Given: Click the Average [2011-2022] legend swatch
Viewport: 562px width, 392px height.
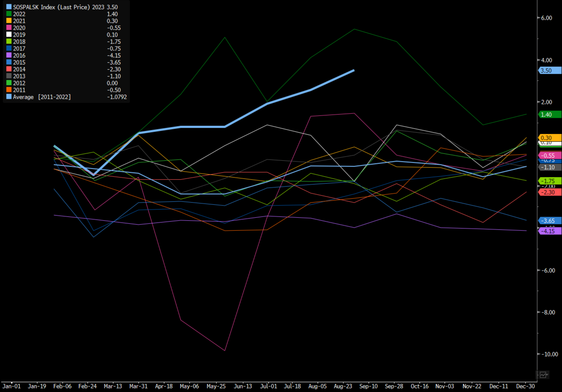Looking at the screenshot, I should coord(9,97).
